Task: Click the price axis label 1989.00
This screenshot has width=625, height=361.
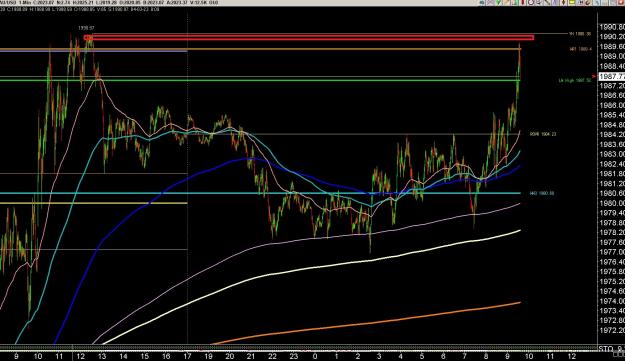Action: (x=612, y=56)
